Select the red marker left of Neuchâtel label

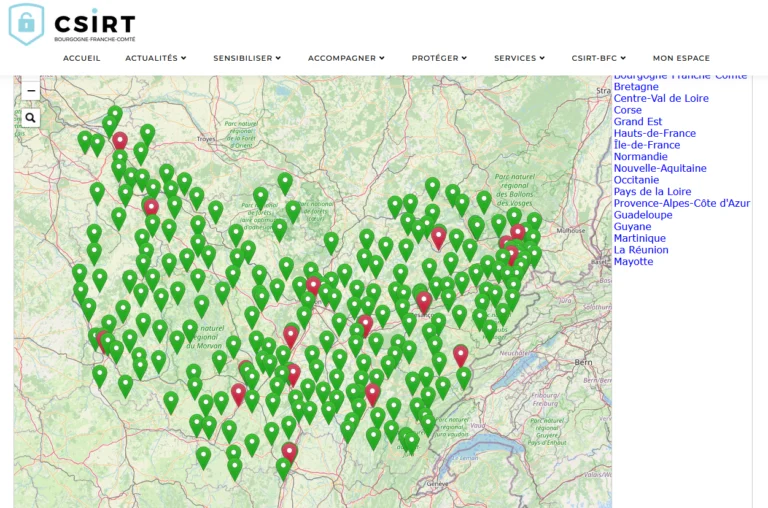(x=460, y=356)
